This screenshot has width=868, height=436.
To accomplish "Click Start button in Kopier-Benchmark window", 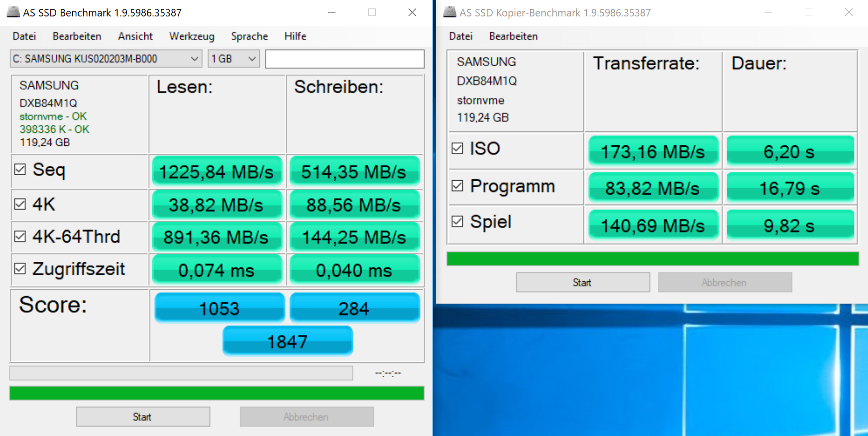I will pyautogui.click(x=583, y=282).
